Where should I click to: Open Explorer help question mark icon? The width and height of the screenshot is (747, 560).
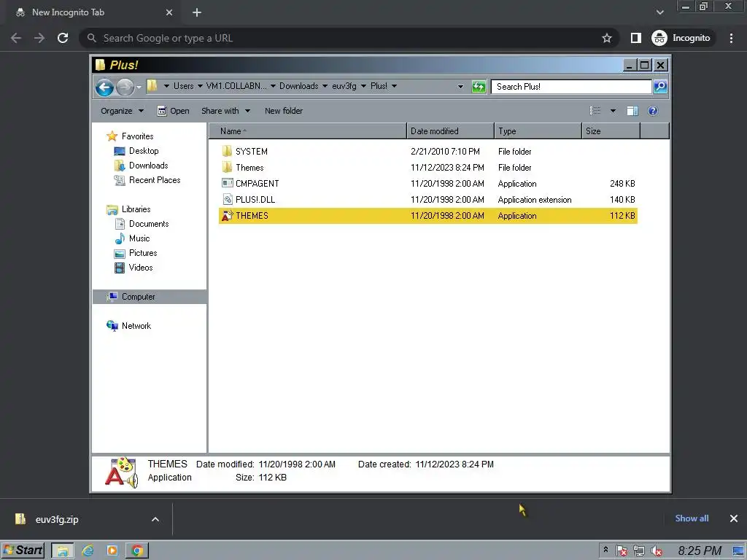[653, 111]
